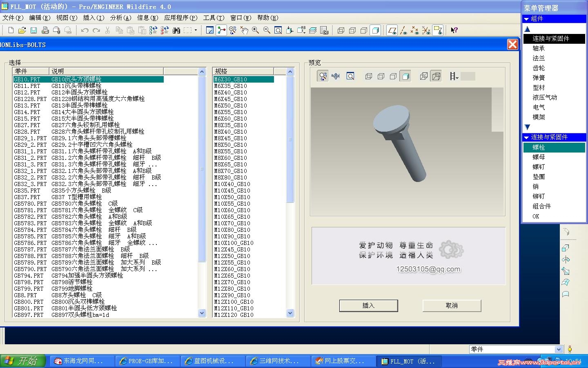
Task: Switch main view to No Hidden display
Action: 364,30
